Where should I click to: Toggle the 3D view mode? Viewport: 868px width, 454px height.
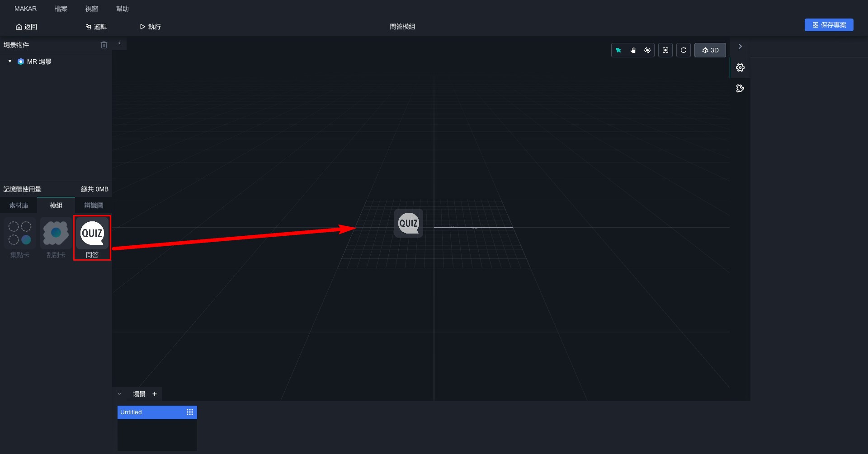pyautogui.click(x=710, y=50)
